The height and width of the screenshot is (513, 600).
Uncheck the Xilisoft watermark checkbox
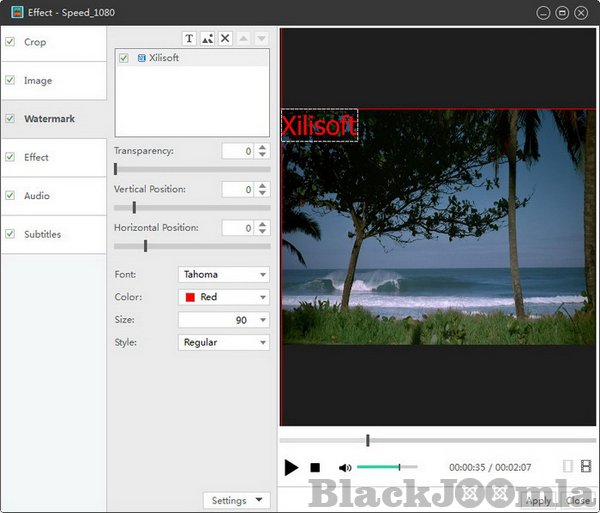124,59
